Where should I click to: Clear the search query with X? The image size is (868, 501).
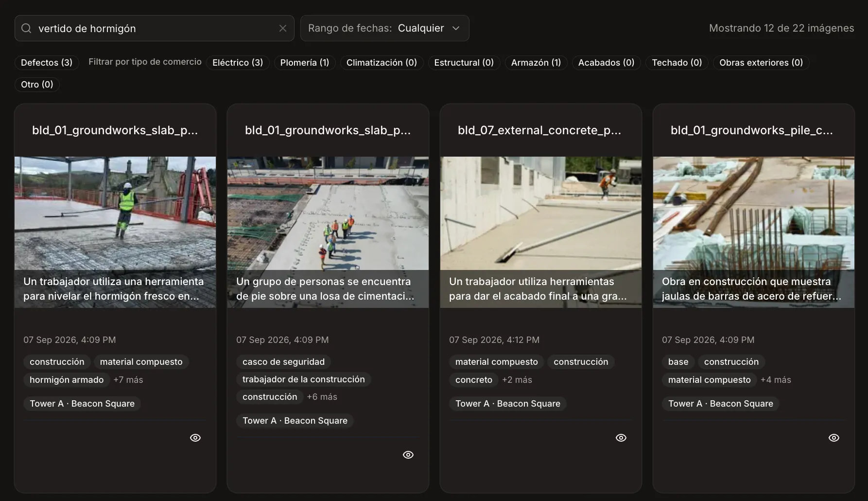pyautogui.click(x=283, y=28)
